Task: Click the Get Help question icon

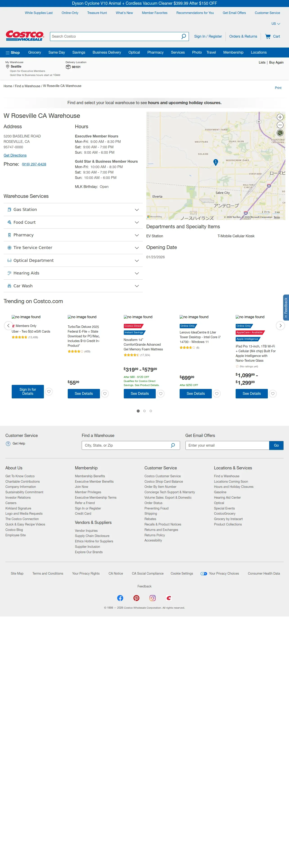Action: tap(8, 444)
